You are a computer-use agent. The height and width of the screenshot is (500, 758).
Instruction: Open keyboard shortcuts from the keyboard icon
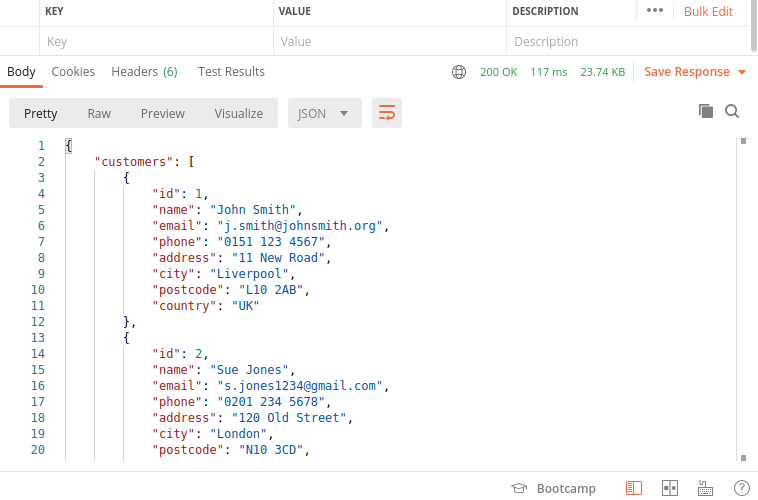coord(705,488)
